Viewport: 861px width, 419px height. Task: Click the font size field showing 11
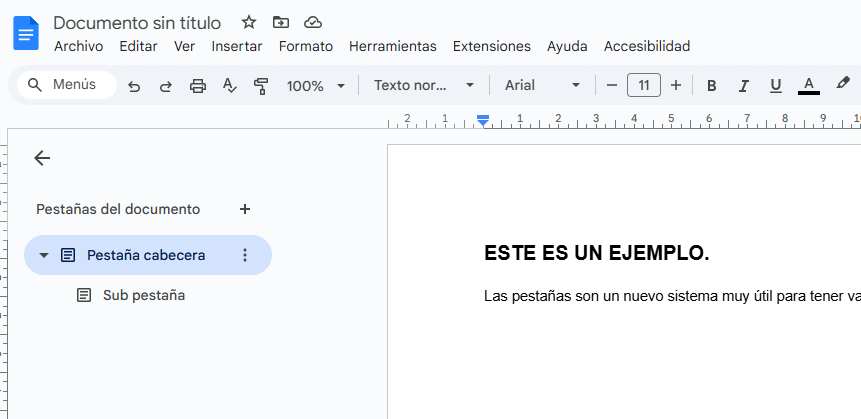[x=643, y=86]
